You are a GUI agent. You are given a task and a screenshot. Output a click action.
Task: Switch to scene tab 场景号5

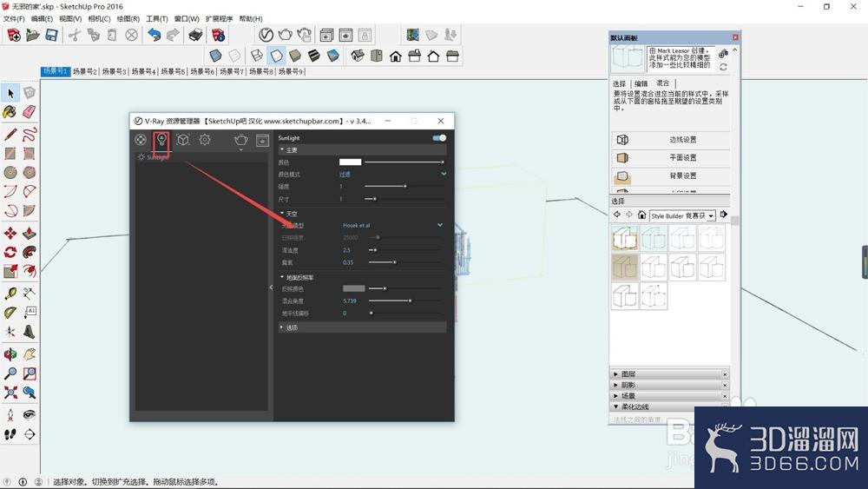[x=173, y=71]
